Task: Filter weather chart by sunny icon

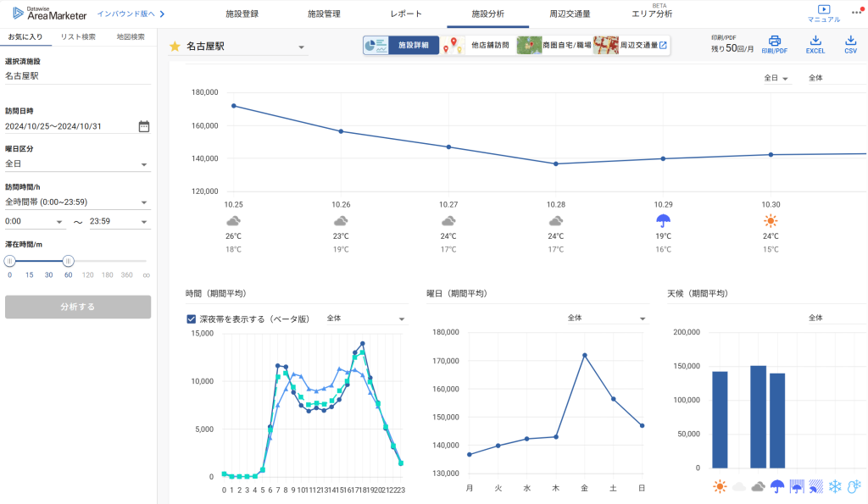Action: (720, 486)
